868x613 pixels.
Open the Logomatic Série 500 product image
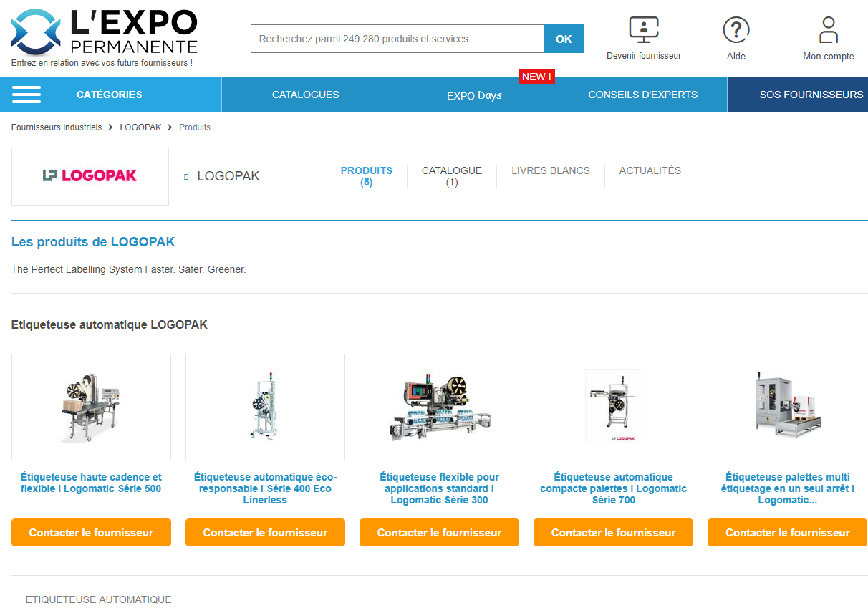(x=91, y=407)
